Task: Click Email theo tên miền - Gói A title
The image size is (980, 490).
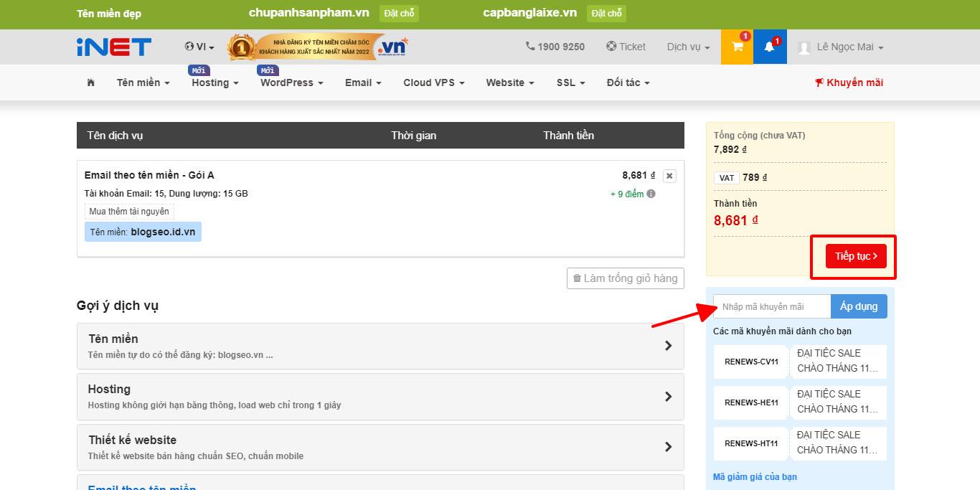Action: pyautogui.click(x=149, y=175)
